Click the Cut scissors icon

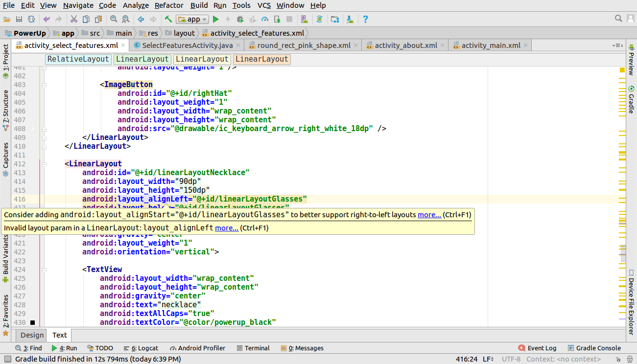click(74, 19)
